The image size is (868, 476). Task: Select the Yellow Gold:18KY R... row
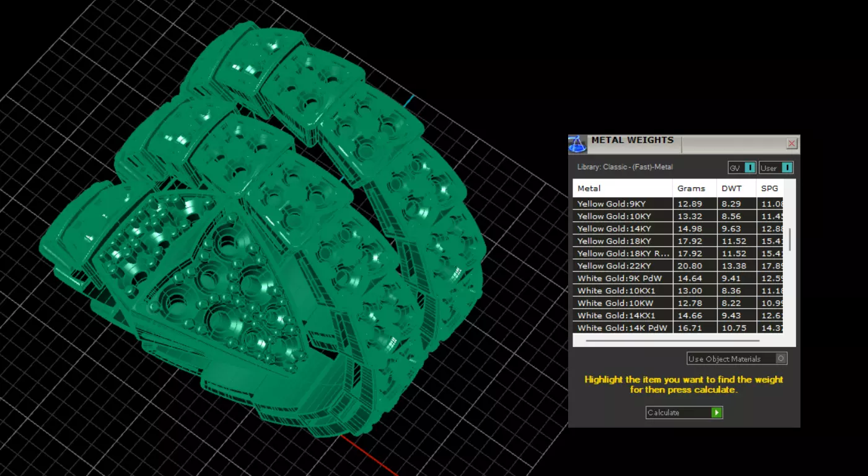678,253
